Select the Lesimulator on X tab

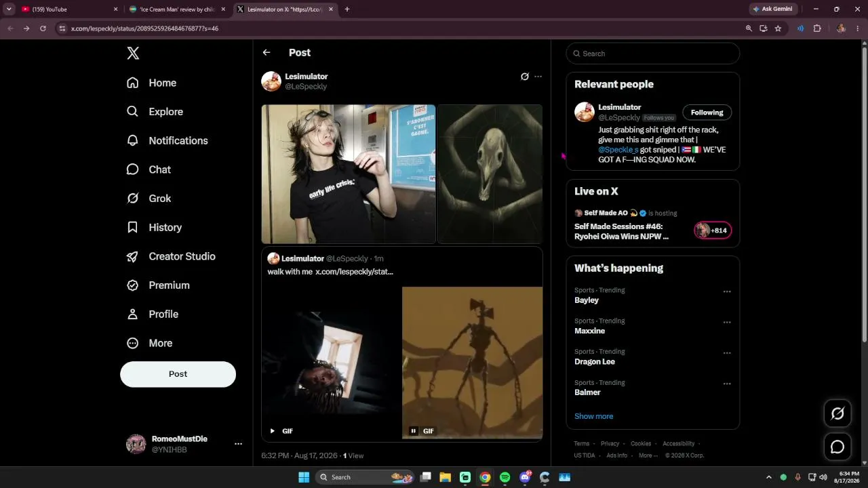click(x=285, y=9)
